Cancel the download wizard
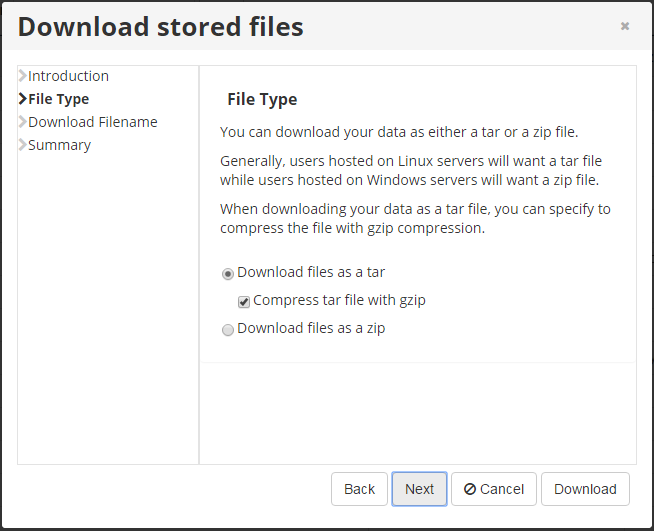Image resolution: width=654 pixels, height=531 pixels. [x=494, y=489]
